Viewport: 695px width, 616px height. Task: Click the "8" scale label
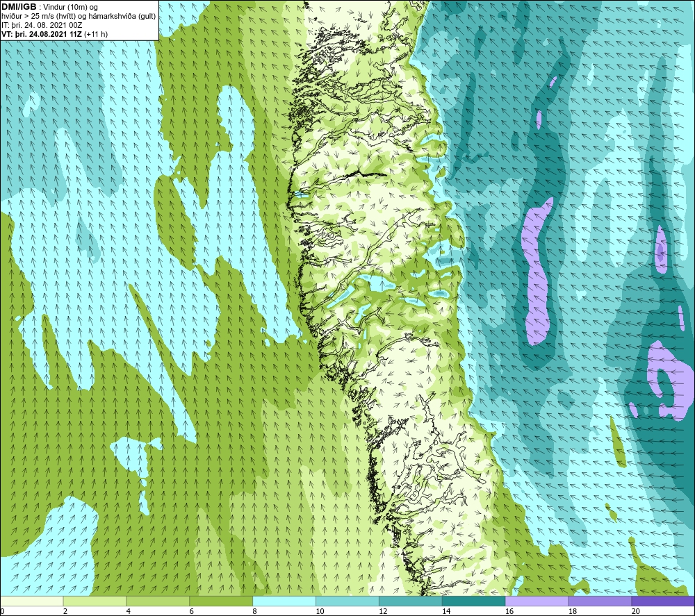coord(255,612)
